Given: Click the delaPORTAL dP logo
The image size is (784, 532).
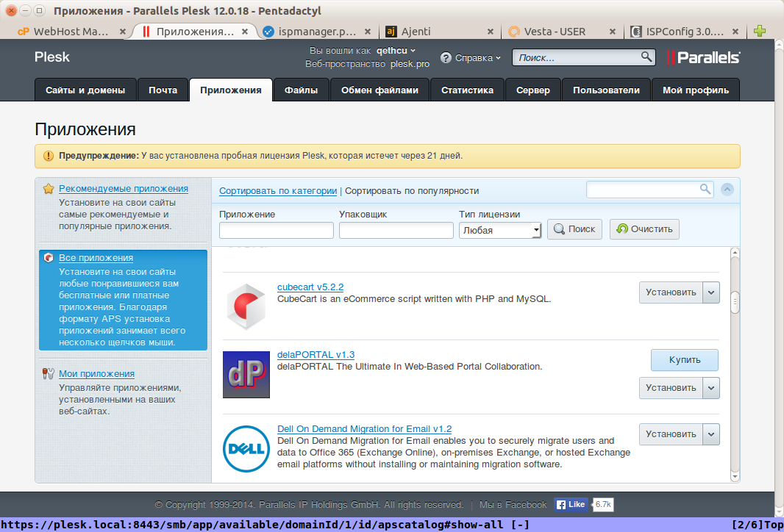Looking at the screenshot, I should [246, 375].
